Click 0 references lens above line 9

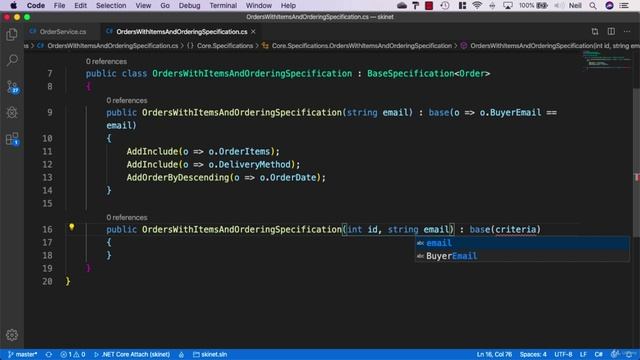pos(127,100)
